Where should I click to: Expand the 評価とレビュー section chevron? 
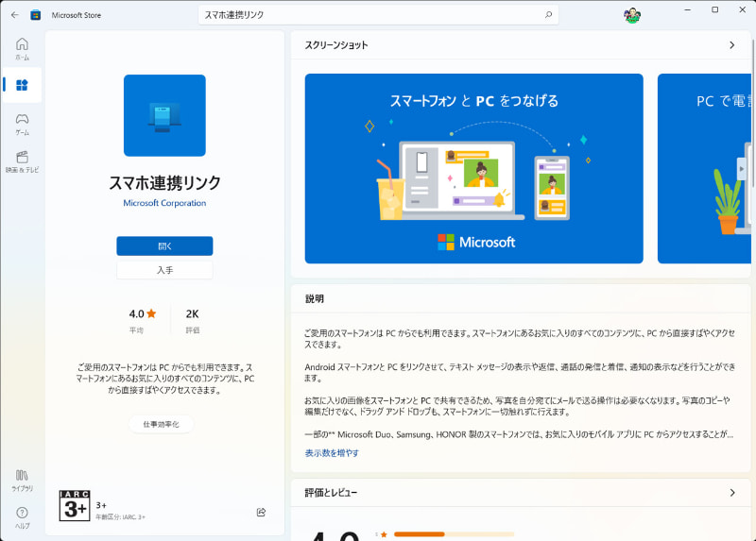(731, 492)
